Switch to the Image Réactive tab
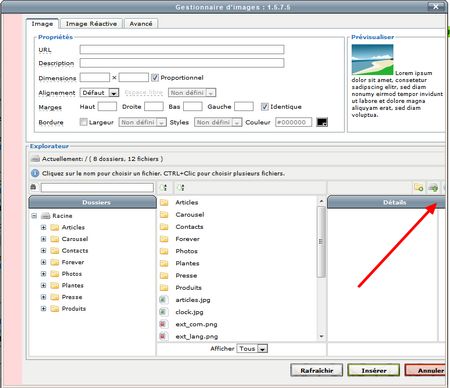This screenshot has height=388, width=450. [91, 24]
